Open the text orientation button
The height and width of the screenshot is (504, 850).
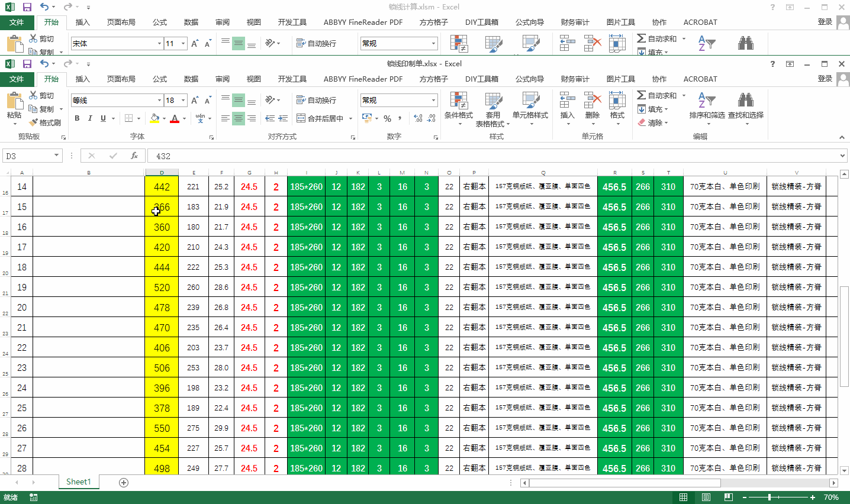(272, 100)
